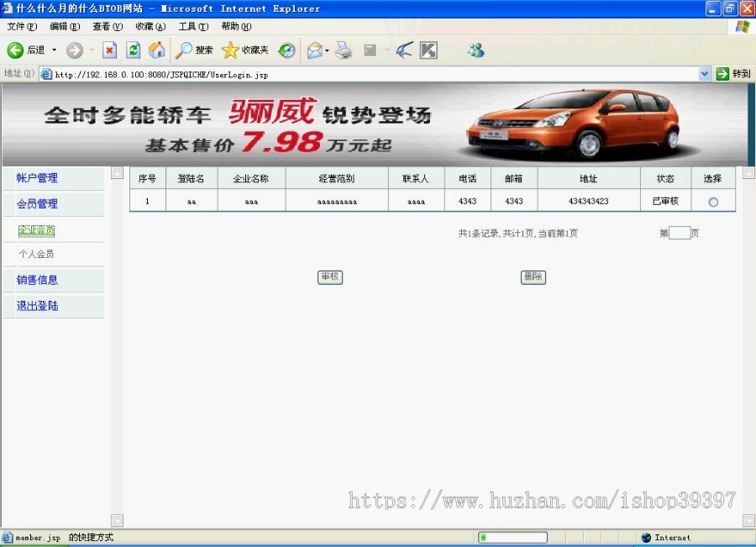
Task: Click sidebar frame scroll down arrow
Action: pyautogui.click(x=117, y=520)
